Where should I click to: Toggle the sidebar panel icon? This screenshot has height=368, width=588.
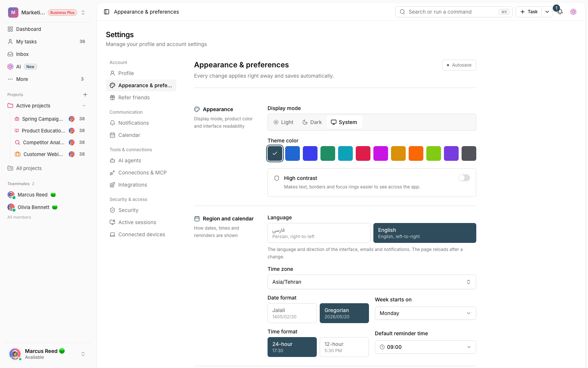[107, 12]
